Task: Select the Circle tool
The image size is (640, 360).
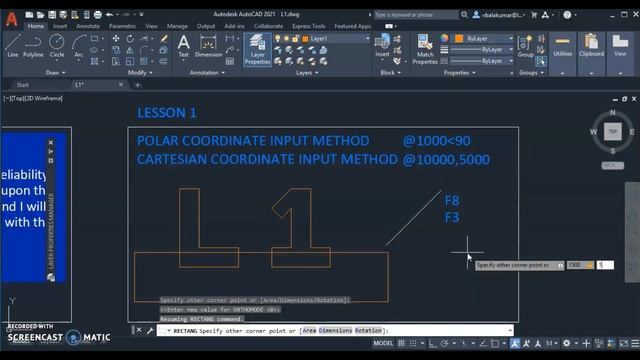Action: point(57,46)
